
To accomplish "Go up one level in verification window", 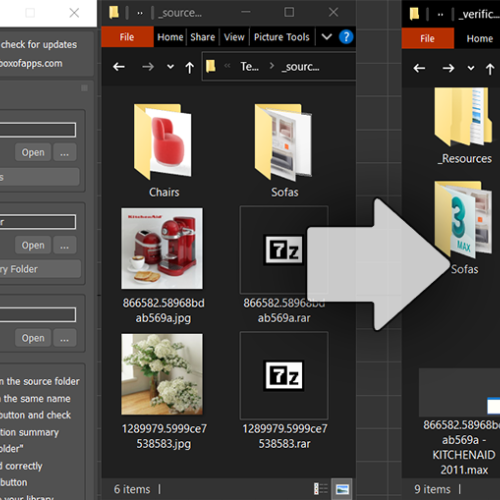I will tap(490, 69).
